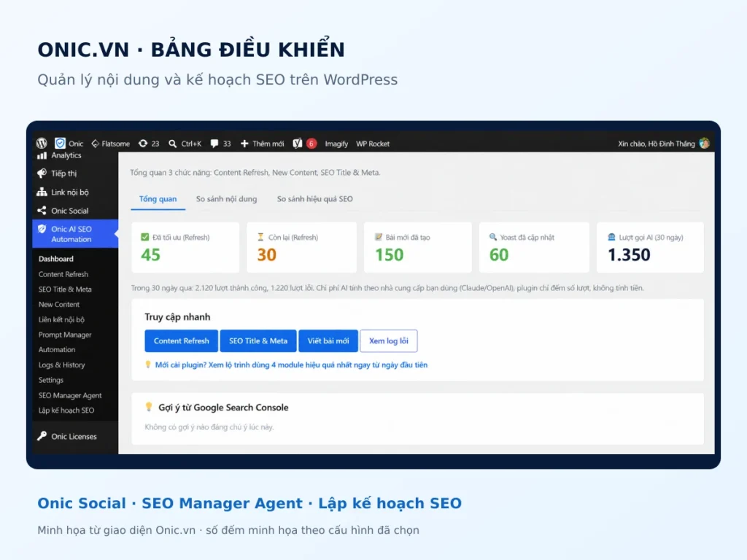Open the WP Rocket menu
747x560 pixels.
tap(373, 144)
